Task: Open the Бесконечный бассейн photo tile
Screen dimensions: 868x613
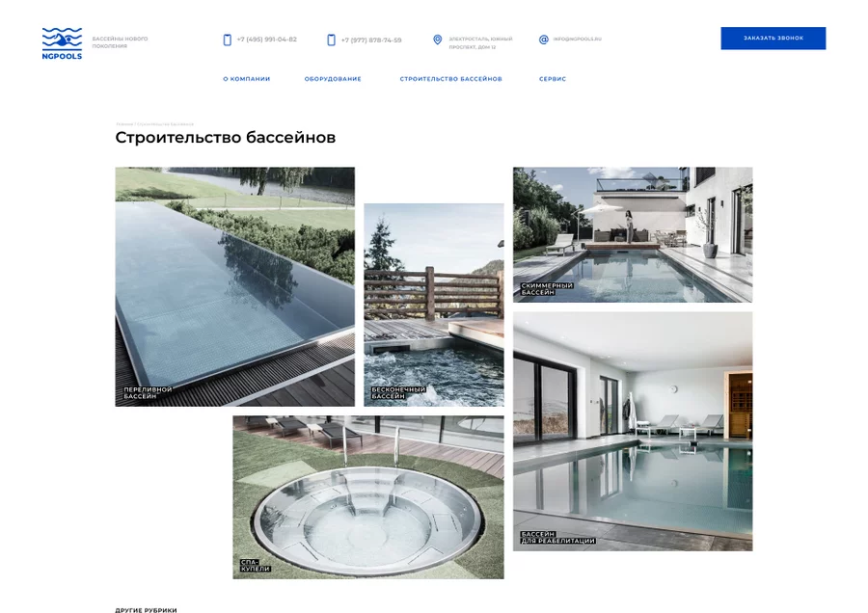Action: click(433, 305)
